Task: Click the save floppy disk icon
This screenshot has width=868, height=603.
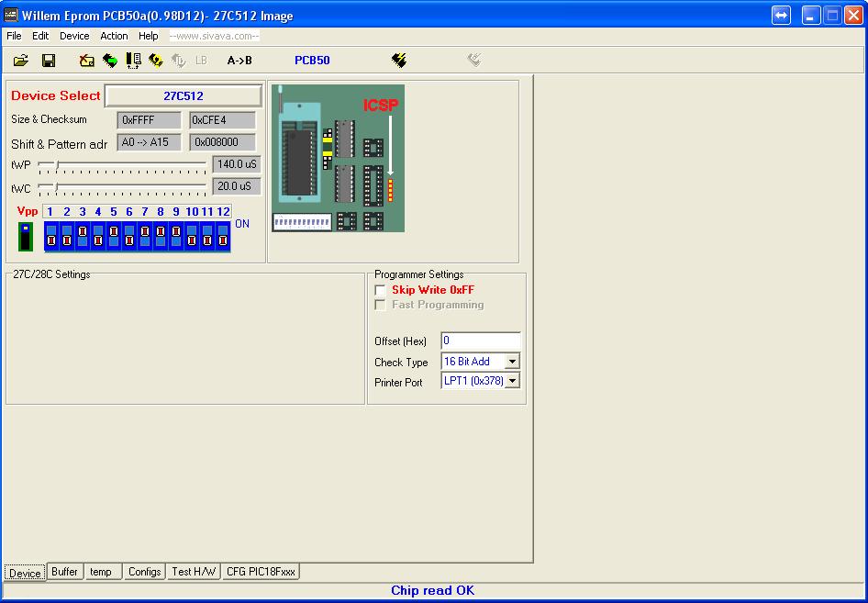Action: click(x=49, y=61)
